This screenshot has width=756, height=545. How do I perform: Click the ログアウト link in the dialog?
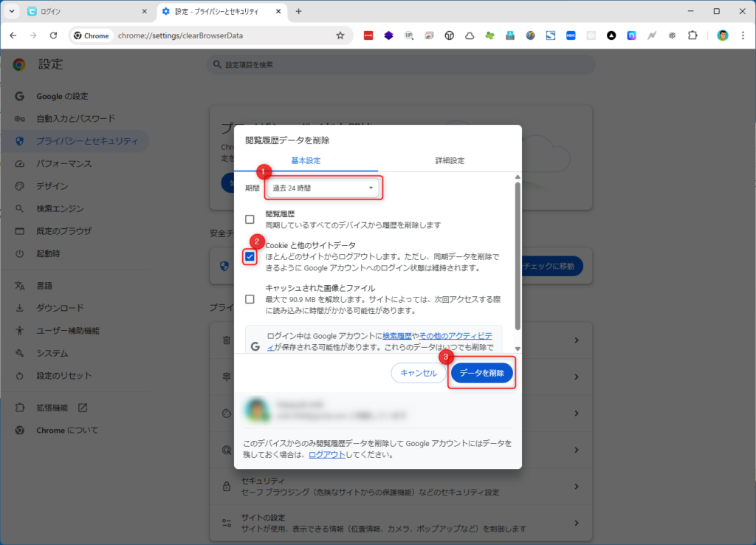click(326, 455)
